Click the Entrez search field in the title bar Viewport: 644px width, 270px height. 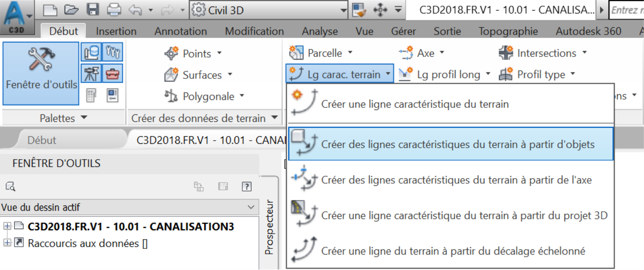(x=626, y=10)
